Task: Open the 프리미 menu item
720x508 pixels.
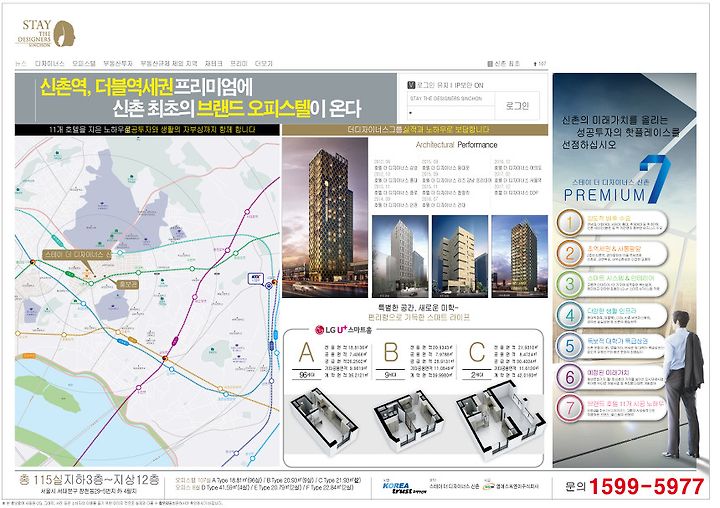Action: (x=239, y=63)
